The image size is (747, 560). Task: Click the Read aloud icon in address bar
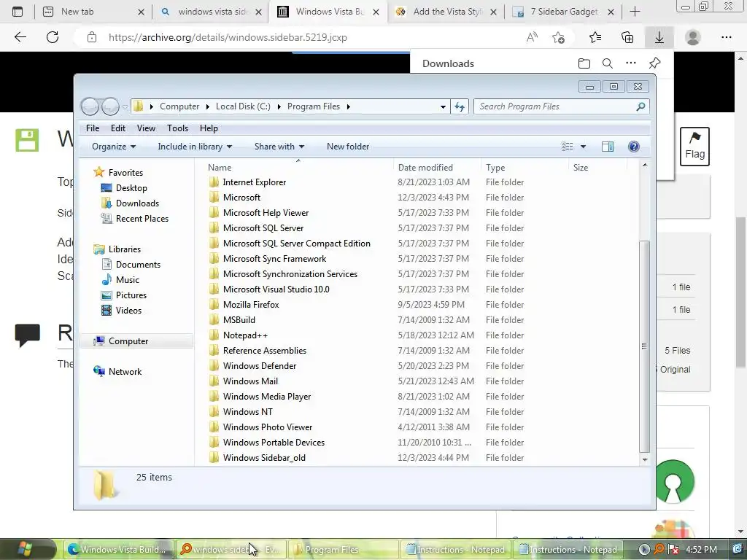click(x=532, y=37)
